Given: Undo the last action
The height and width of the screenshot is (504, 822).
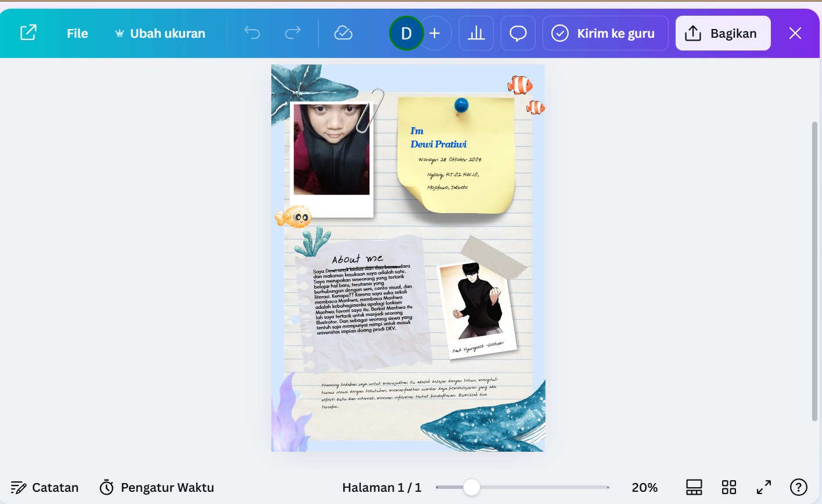Looking at the screenshot, I should pos(252,33).
